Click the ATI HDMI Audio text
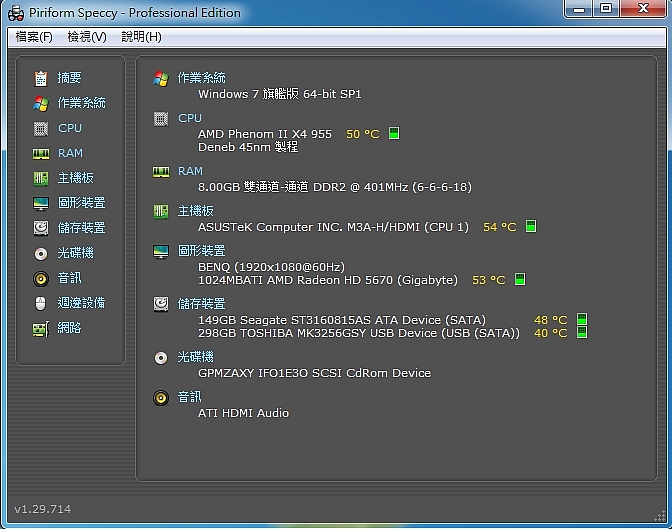672x529 pixels. click(x=243, y=413)
